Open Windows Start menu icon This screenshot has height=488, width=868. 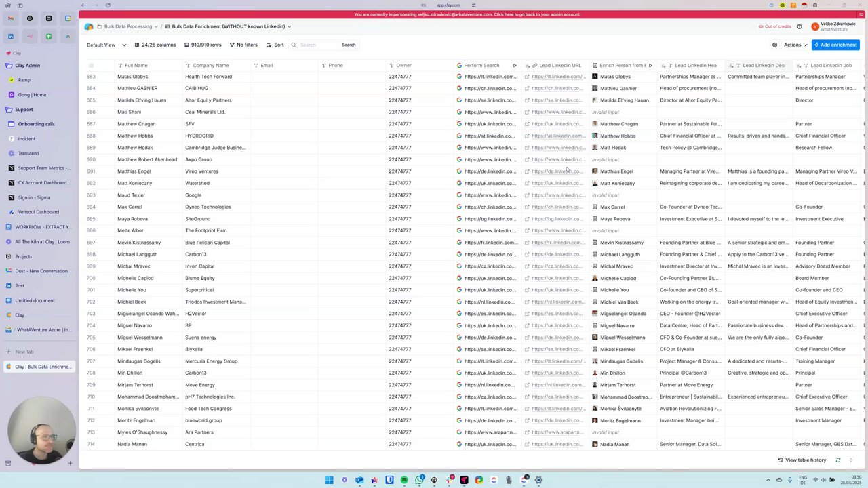[x=330, y=480]
